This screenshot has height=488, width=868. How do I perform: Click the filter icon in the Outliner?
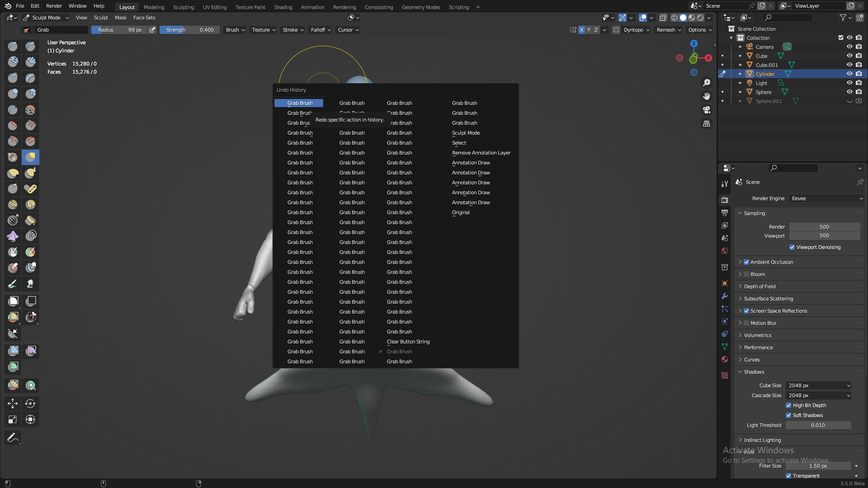tap(843, 18)
